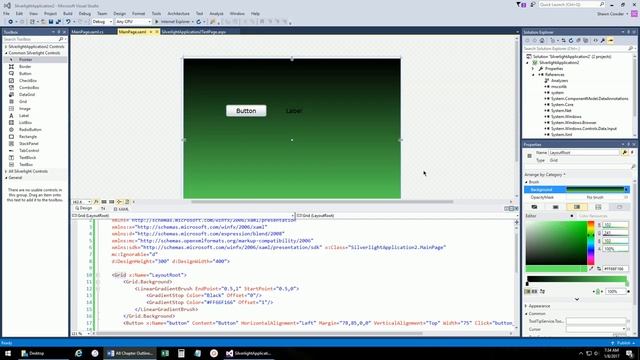Pick the CheckBox control from the Toolbox
Viewport: 640px width, 360px height.
(x=35, y=80)
